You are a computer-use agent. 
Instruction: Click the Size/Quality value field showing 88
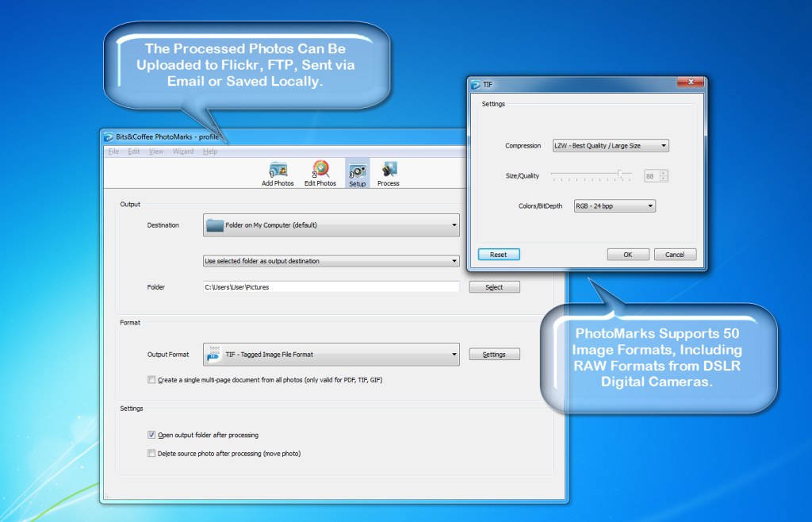(652, 176)
